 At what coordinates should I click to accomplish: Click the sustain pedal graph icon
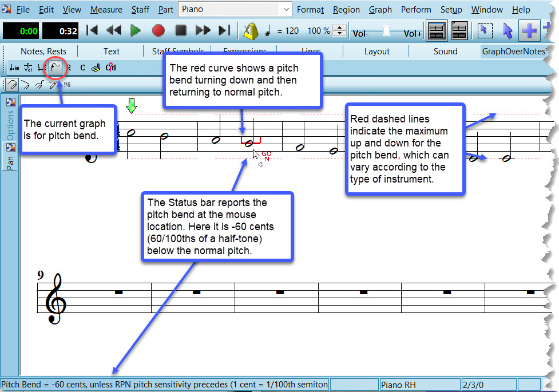pyautogui.click(x=96, y=68)
